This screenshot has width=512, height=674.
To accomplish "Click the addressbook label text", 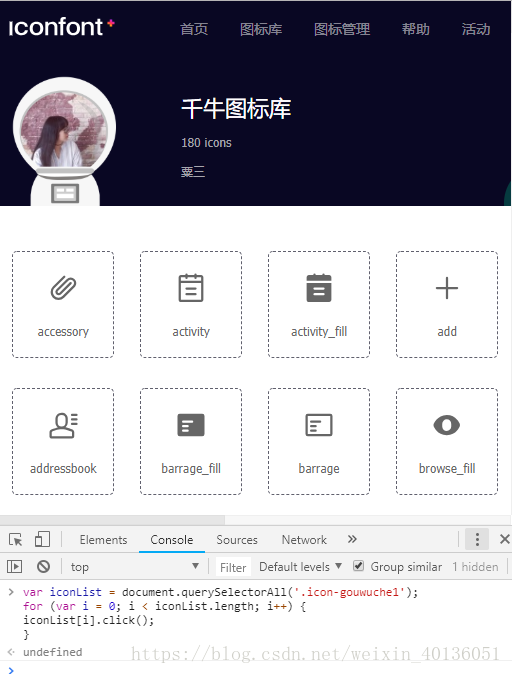I will point(63,468).
